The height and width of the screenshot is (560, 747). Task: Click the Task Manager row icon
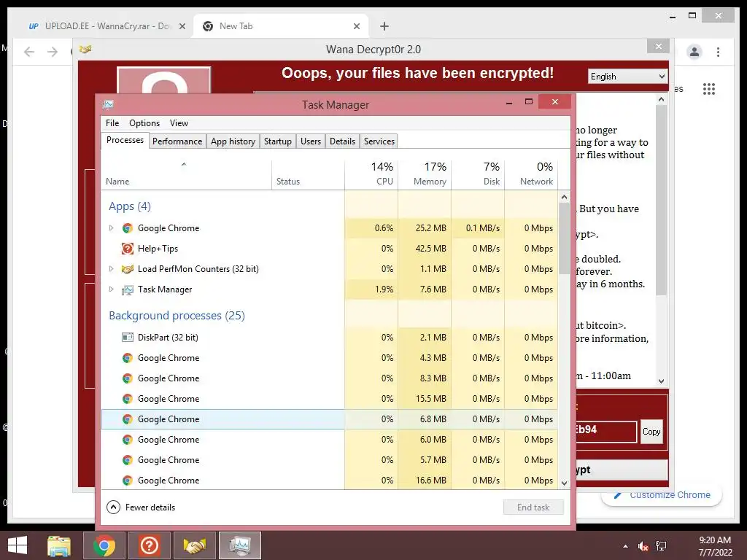[127, 289]
